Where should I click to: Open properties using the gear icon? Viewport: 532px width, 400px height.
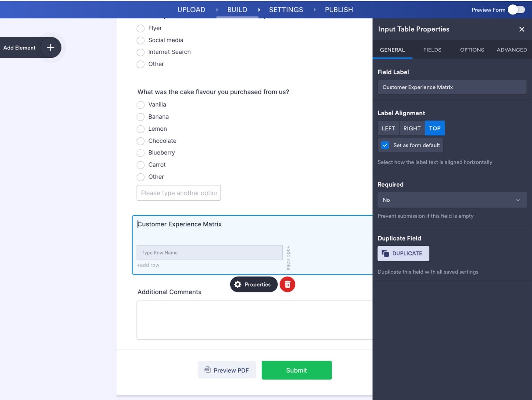pos(238,284)
